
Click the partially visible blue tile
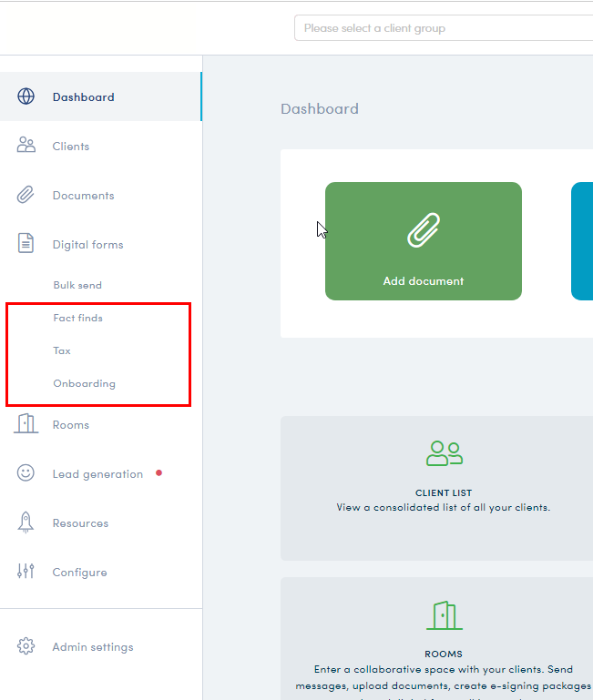click(x=582, y=241)
